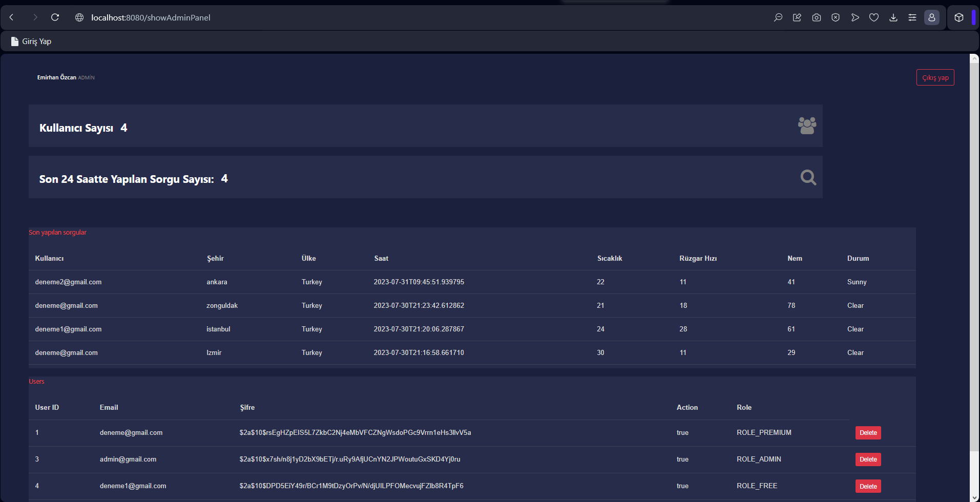Take a snapshot with camera icon
Image resolution: width=980 pixels, height=502 pixels.
pos(817,17)
